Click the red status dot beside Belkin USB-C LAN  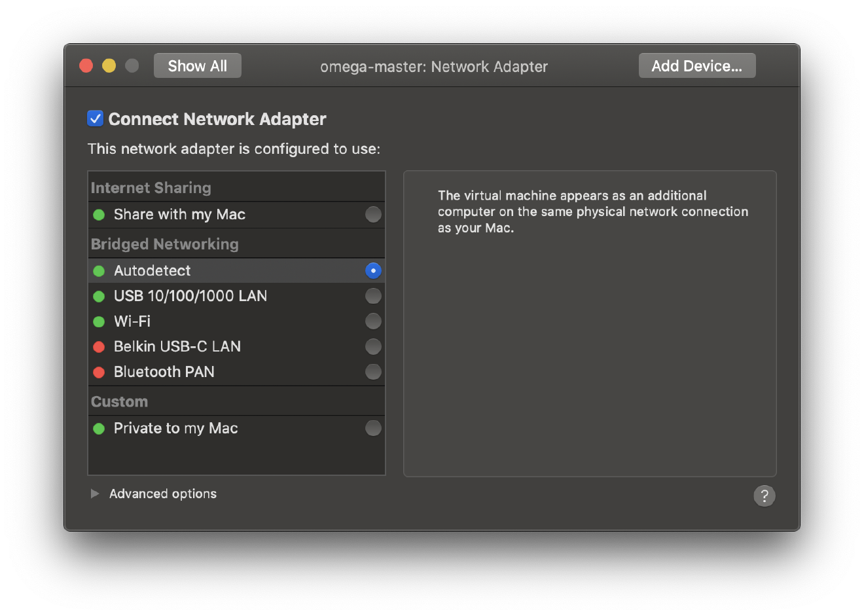[99, 346]
